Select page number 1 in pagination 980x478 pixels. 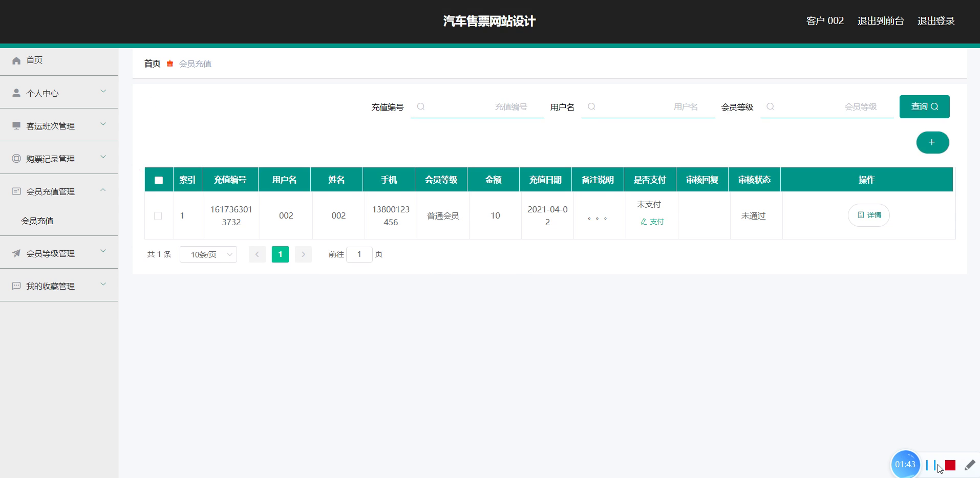(280, 254)
